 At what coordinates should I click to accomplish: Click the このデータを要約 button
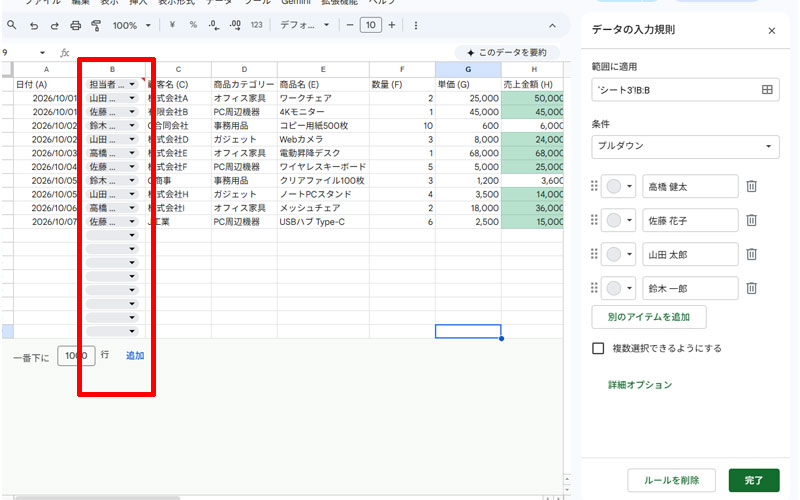[x=507, y=53]
